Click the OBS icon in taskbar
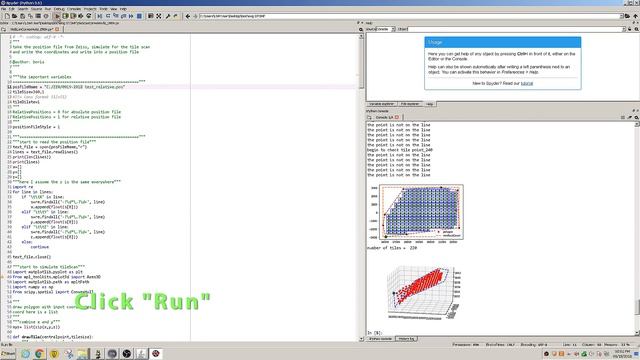The height and width of the screenshot is (360, 640). point(127,354)
